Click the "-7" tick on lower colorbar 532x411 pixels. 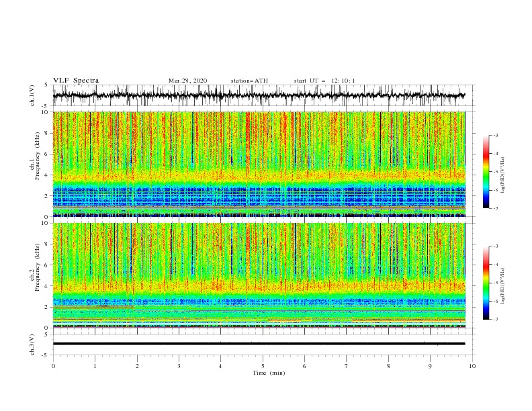point(495,320)
